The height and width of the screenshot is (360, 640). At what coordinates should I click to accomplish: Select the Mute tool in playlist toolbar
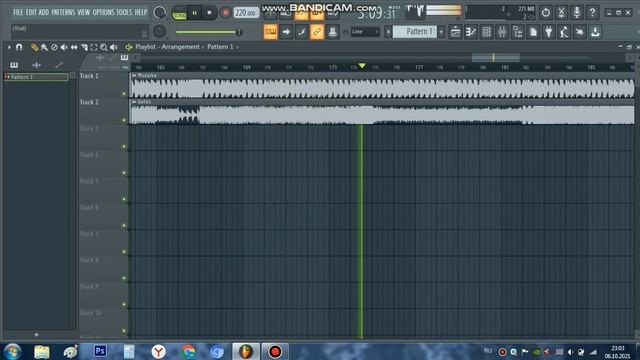tap(64, 47)
